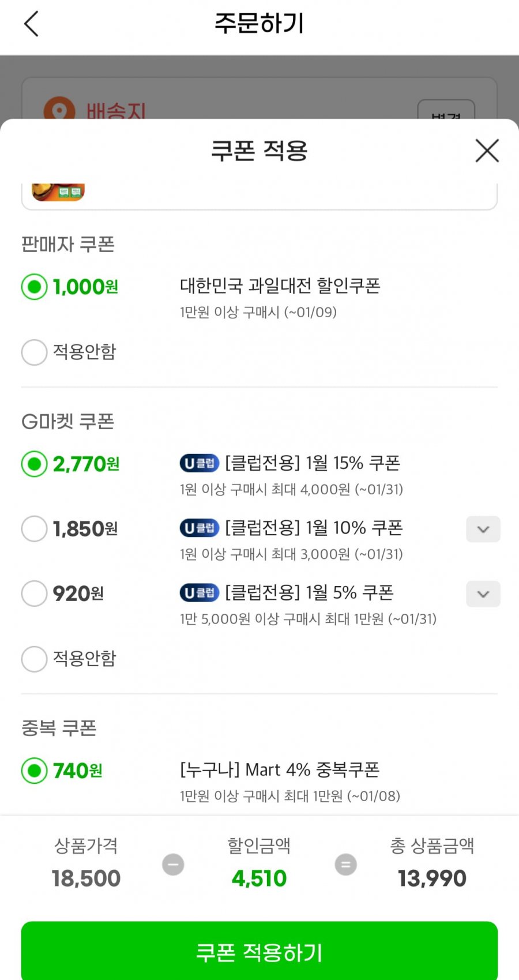The height and width of the screenshot is (980, 519).
Task: Click the U클럽 badge on 10% coupon
Action: click(x=200, y=528)
